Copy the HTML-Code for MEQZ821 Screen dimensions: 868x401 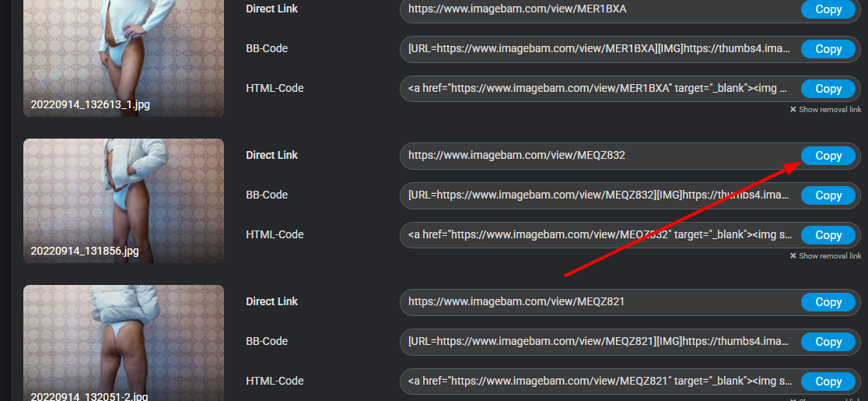tap(828, 382)
